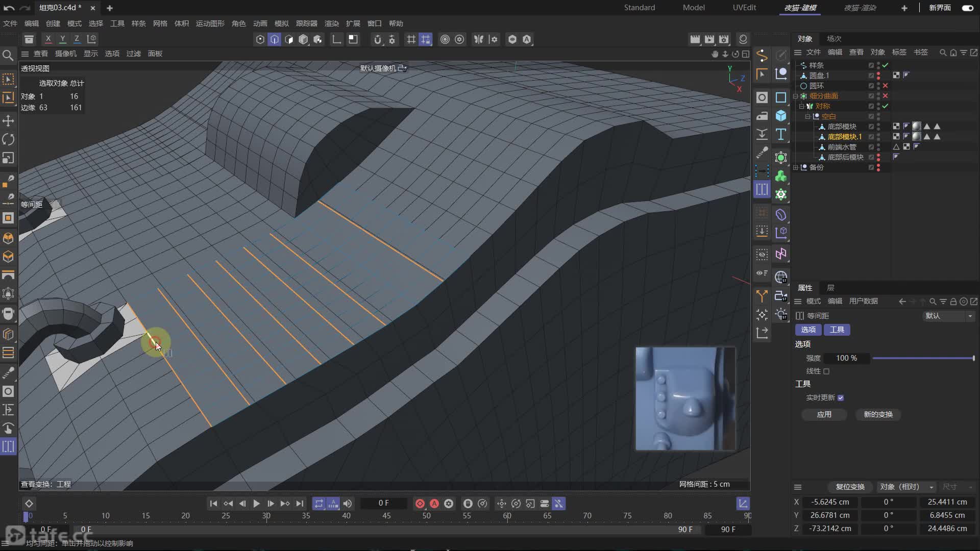Screen dimensions: 980x551
Task: Lock the attributes panel
Action: click(x=953, y=302)
